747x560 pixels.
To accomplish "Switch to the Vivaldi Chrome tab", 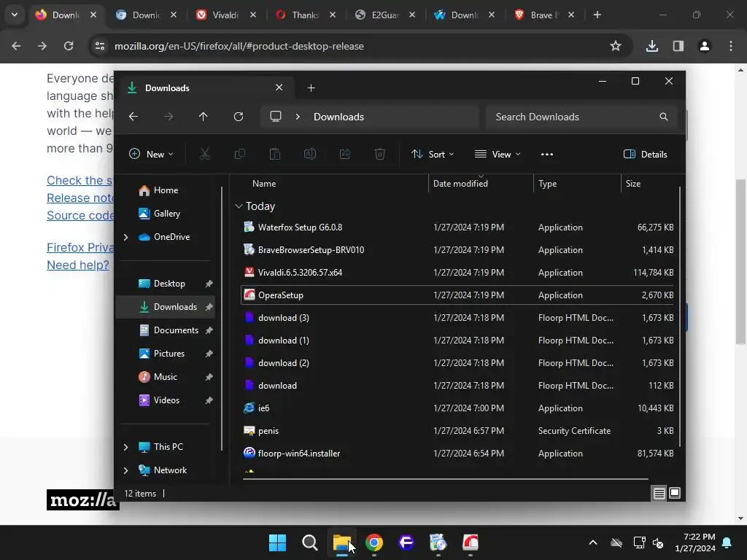I will tap(225, 15).
